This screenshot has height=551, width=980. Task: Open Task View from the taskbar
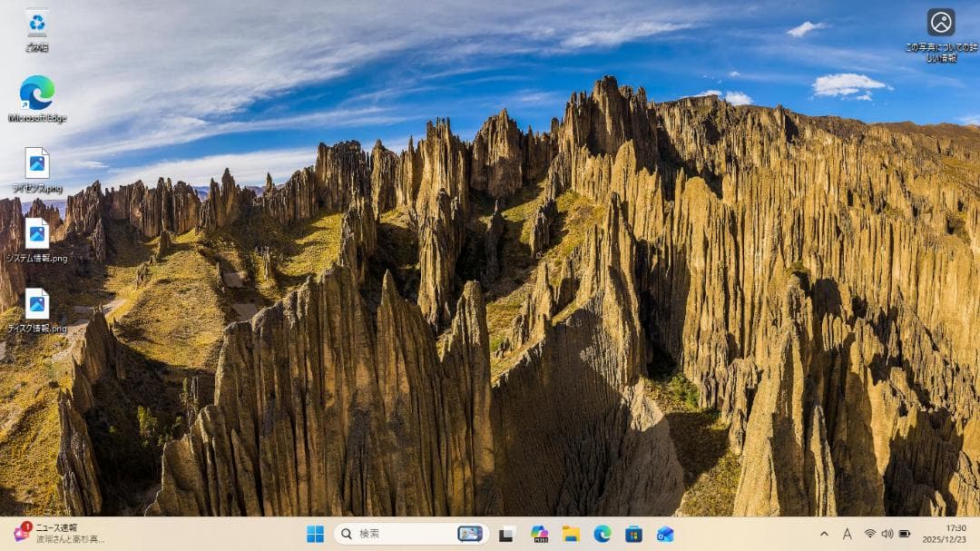click(505, 536)
